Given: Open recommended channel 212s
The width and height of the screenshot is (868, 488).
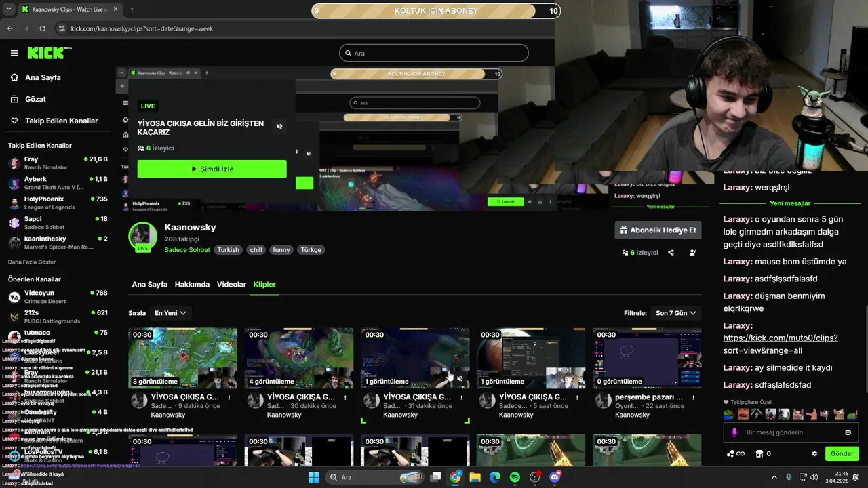Looking at the screenshot, I should tap(58, 317).
